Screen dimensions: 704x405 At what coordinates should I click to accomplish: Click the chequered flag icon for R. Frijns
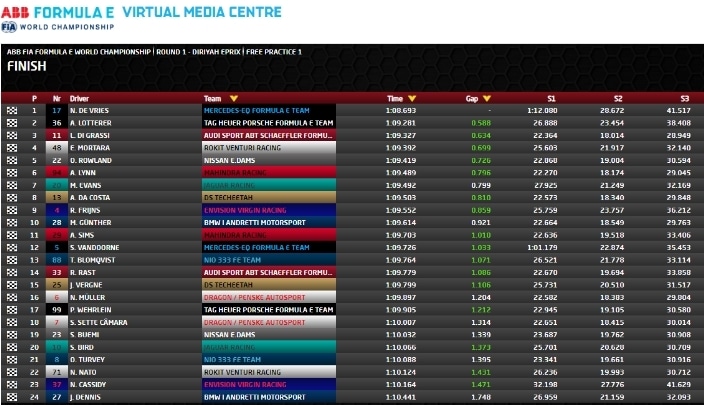pyautogui.click(x=12, y=210)
